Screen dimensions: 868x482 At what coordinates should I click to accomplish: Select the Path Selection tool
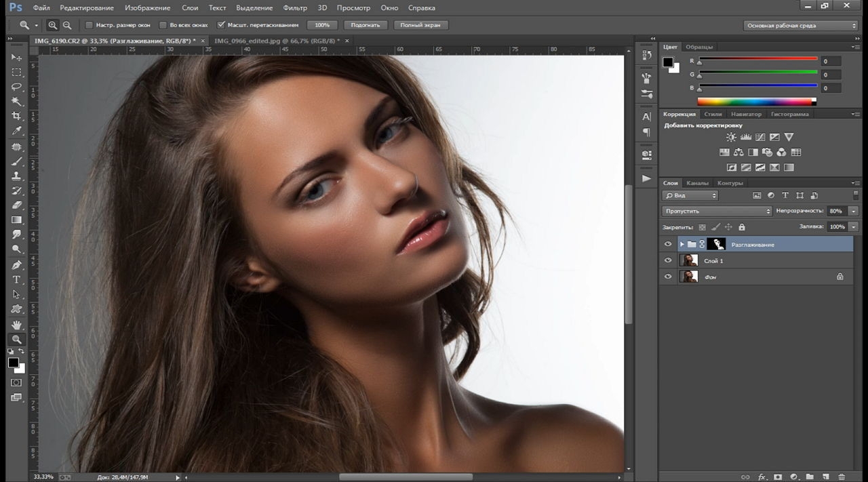17,294
